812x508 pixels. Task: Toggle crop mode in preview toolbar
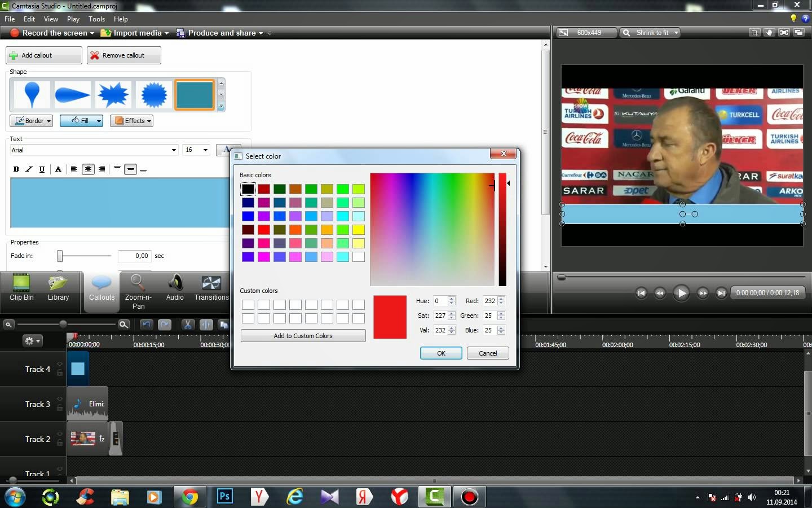[754, 33]
